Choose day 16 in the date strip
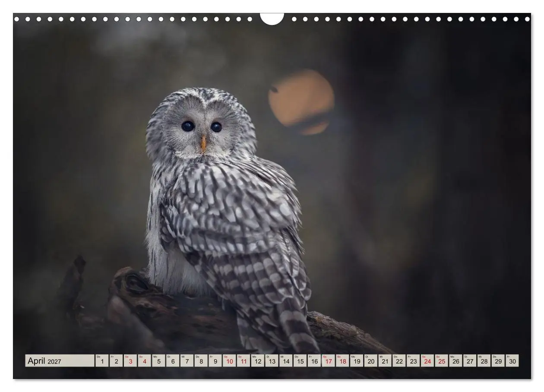The width and height of the screenshot is (544, 392). (314, 361)
